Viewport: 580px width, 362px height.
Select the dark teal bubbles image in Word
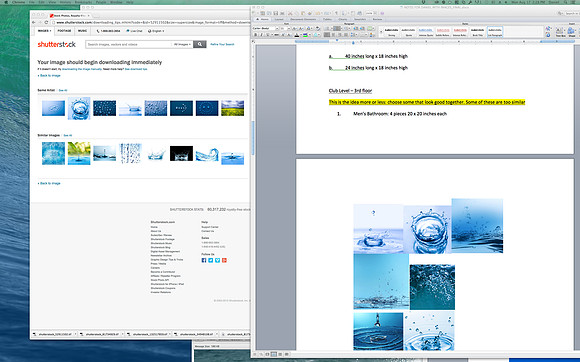coord(432,287)
